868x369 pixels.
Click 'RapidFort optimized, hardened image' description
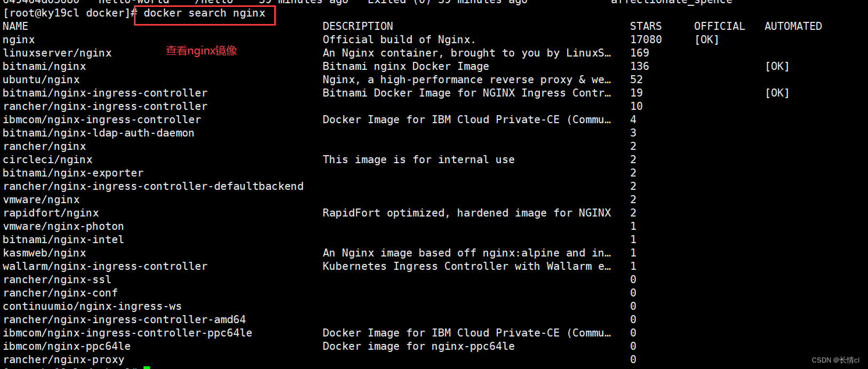pos(467,213)
